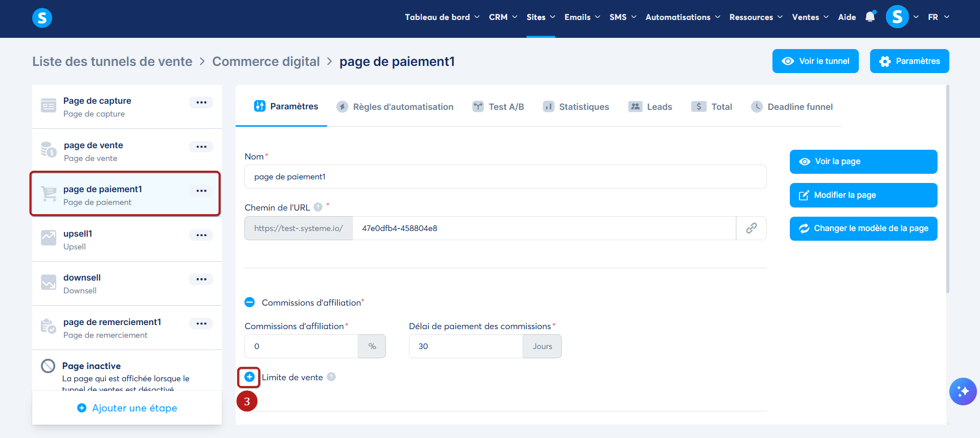Click Changer le modèle de la page

click(863, 228)
